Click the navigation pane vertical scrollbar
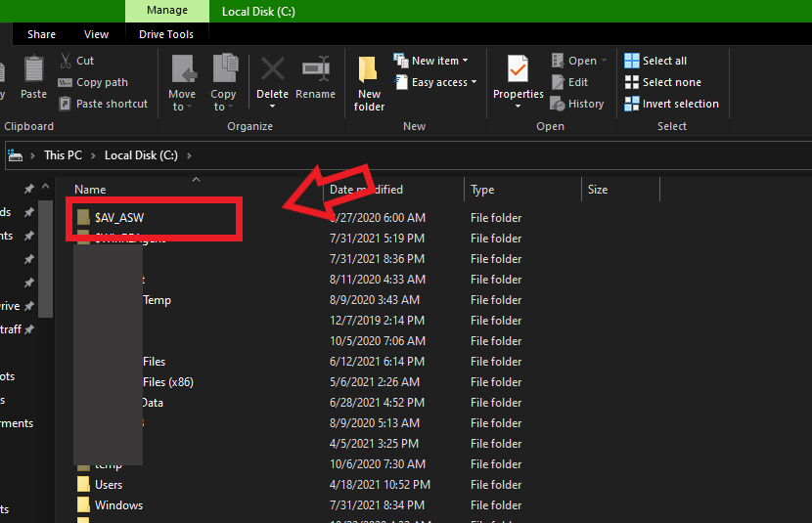This screenshot has width=812, height=523. click(x=46, y=259)
